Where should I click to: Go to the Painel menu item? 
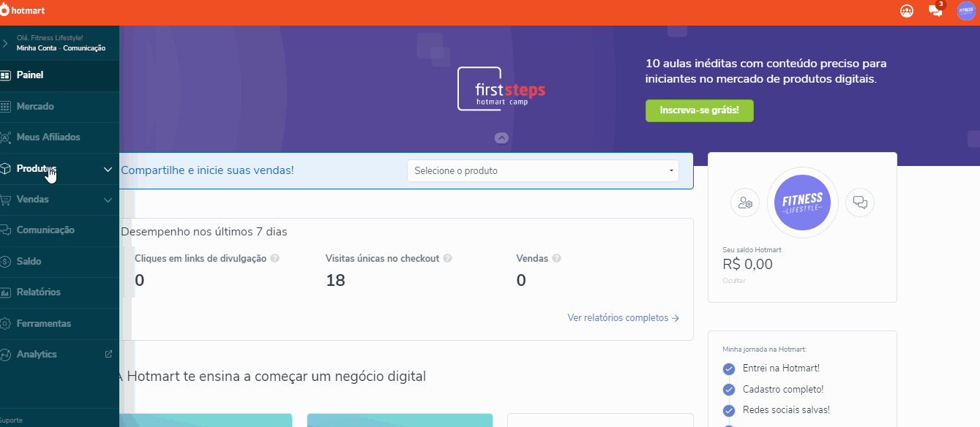pos(59,75)
